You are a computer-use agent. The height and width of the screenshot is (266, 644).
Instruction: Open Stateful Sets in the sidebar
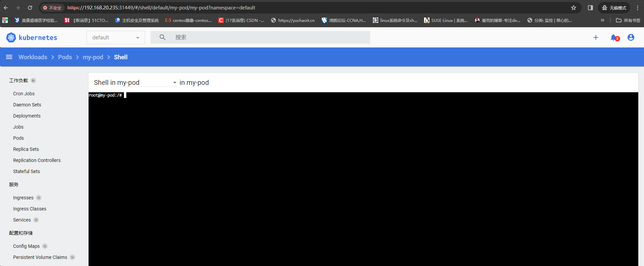click(x=26, y=171)
